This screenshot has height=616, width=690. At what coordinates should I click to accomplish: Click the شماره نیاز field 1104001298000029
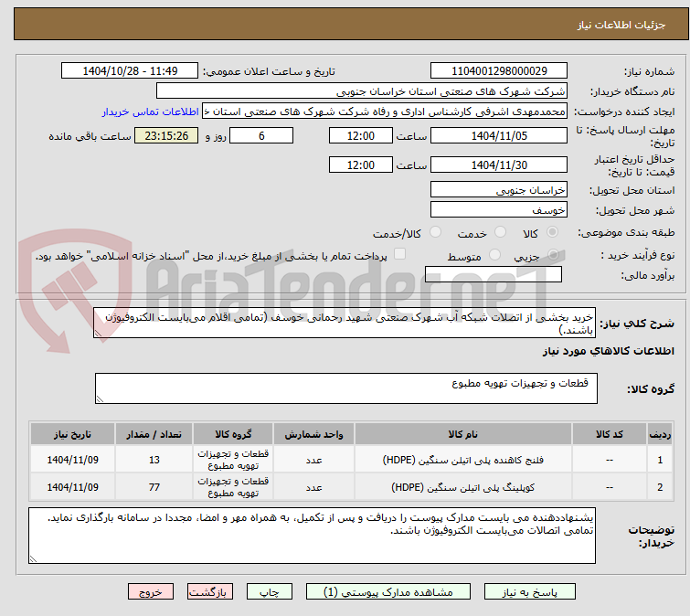pos(499,71)
